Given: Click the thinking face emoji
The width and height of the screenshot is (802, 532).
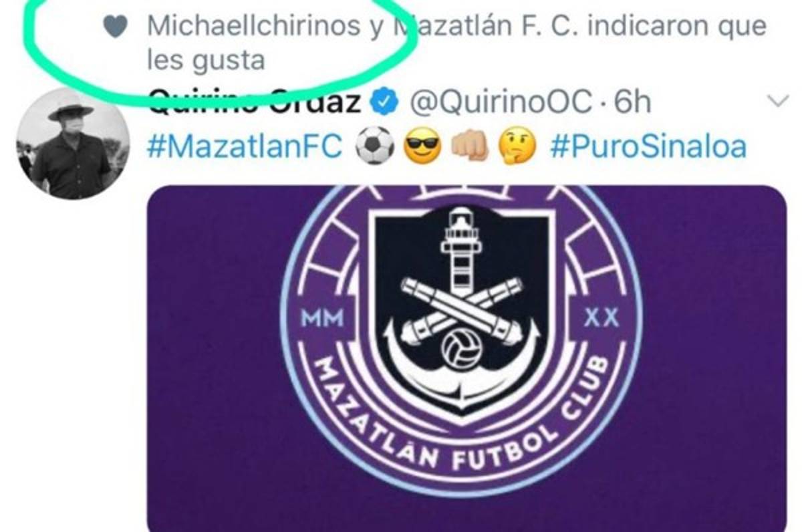Looking at the screenshot, I should click(x=519, y=146).
